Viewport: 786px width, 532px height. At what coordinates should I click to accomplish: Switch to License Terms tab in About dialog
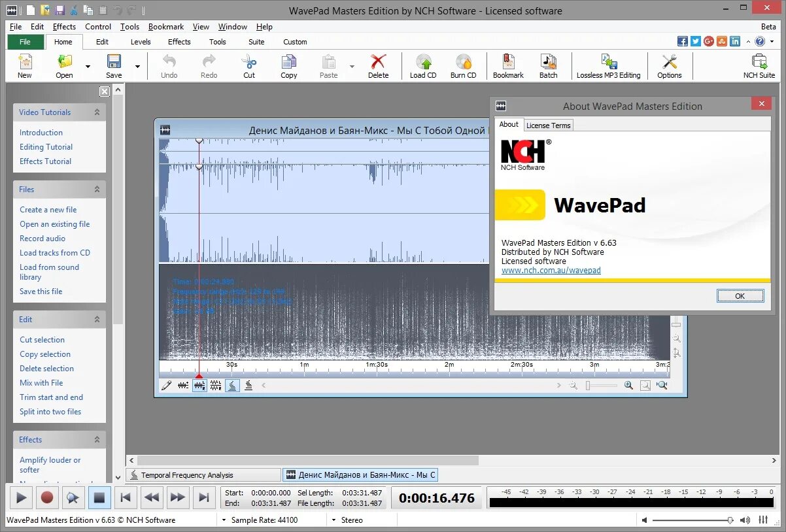549,125
